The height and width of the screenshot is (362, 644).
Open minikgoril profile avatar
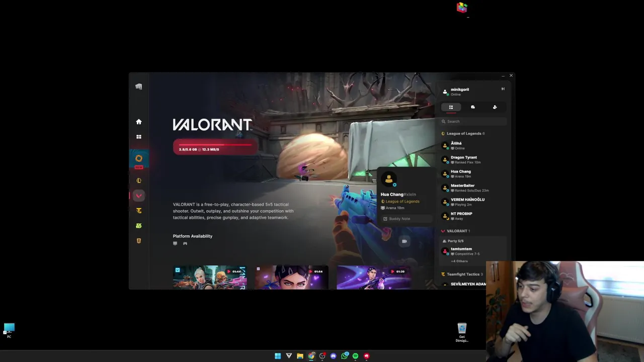coord(445,92)
